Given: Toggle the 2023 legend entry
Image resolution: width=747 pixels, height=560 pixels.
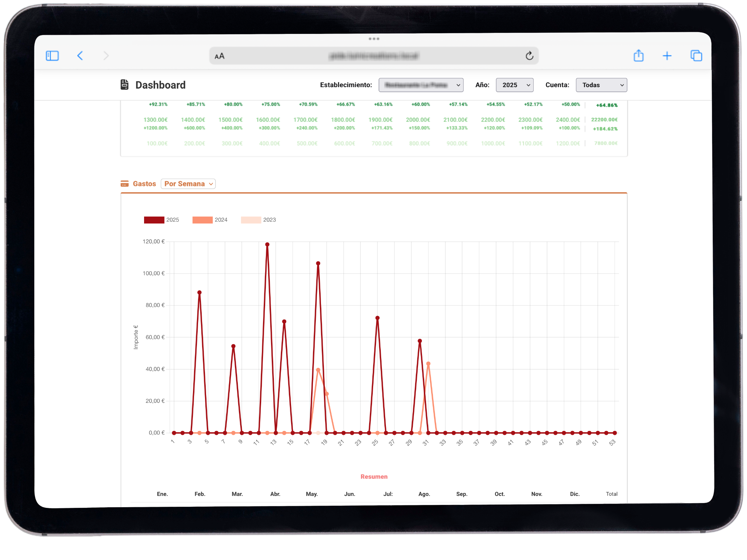Looking at the screenshot, I should click(x=251, y=220).
